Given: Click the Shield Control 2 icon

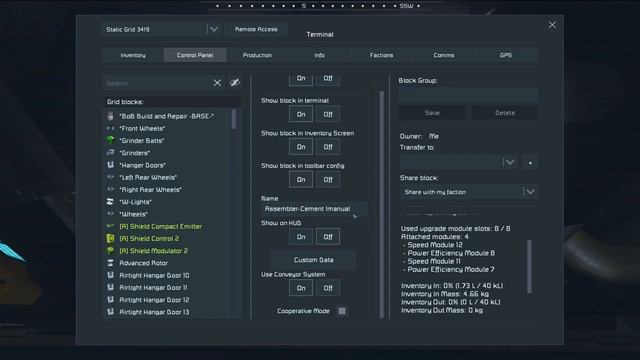Looking at the screenshot, I should pyautogui.click(x=110, y=238).
